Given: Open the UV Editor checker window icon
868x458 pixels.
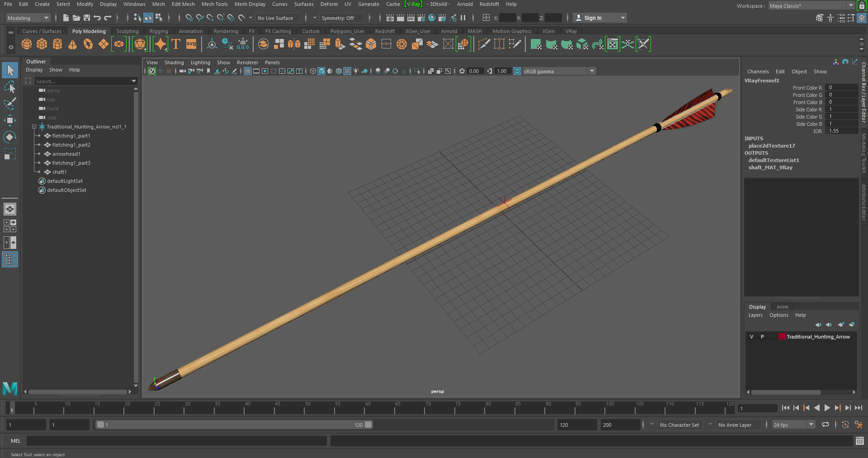Looking at the screenshot, I should tap(612, 44).
